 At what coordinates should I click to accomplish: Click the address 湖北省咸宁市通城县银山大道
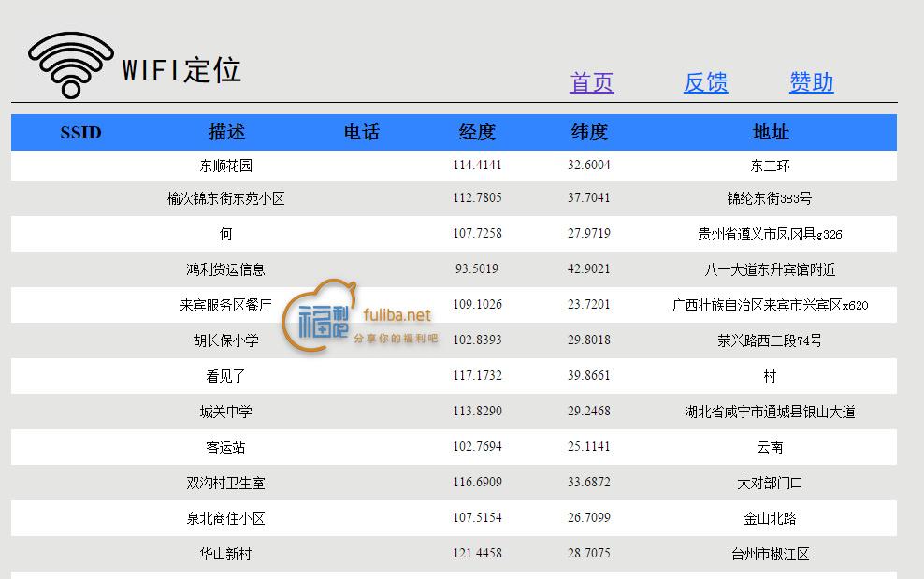point(771,412)
